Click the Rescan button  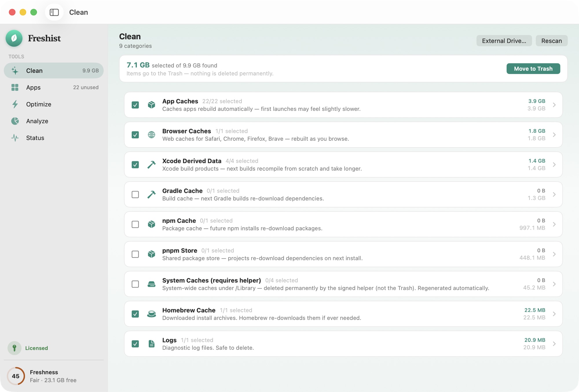[551, 41]
